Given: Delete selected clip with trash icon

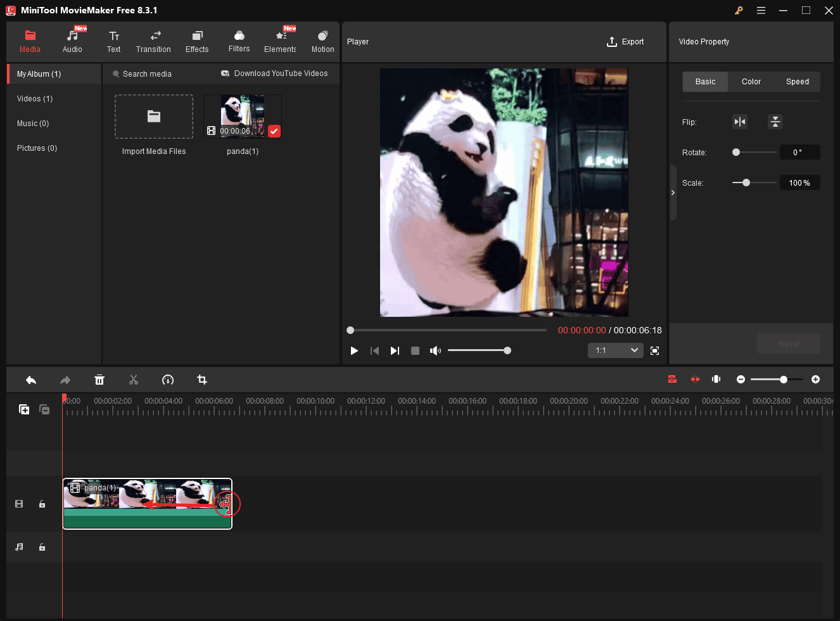Looking at the screenshot, I should click(99, 380).
